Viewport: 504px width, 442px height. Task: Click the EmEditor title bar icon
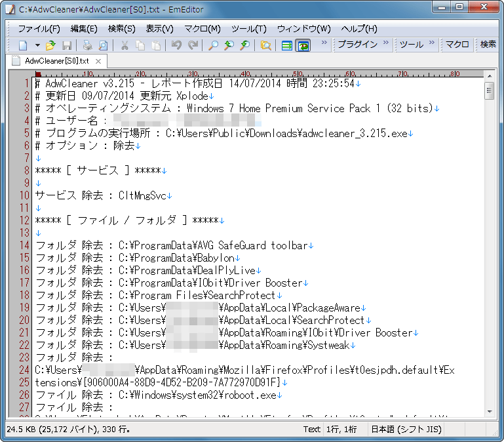pos(10,9)
